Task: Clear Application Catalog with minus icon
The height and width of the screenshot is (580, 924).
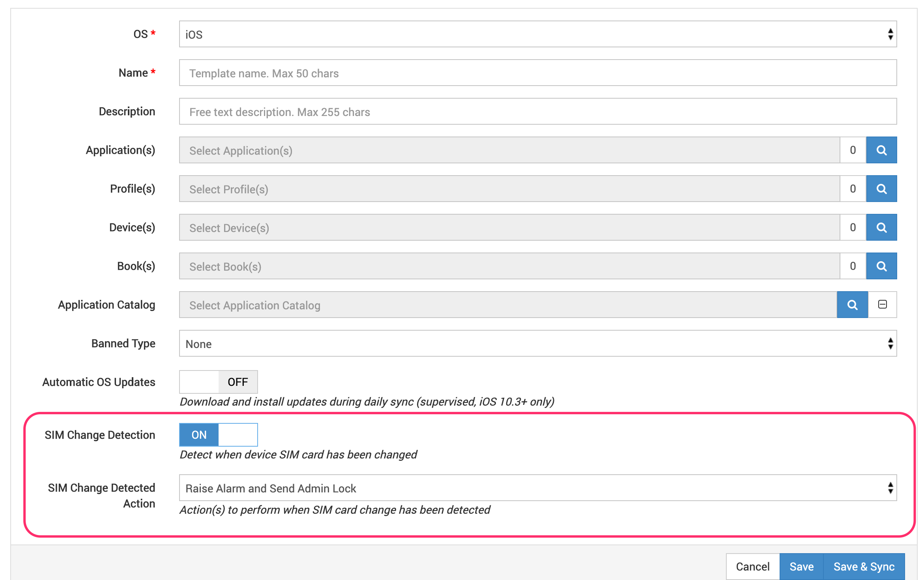Action: (x=883, y=305)
